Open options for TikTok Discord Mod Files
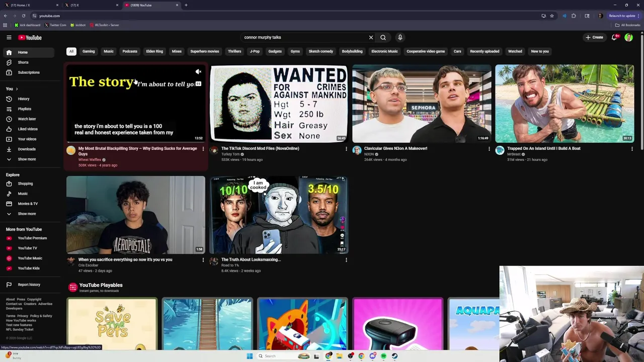Image resolution: width=644 pixels, height=362 pixels. click(346, 149)
